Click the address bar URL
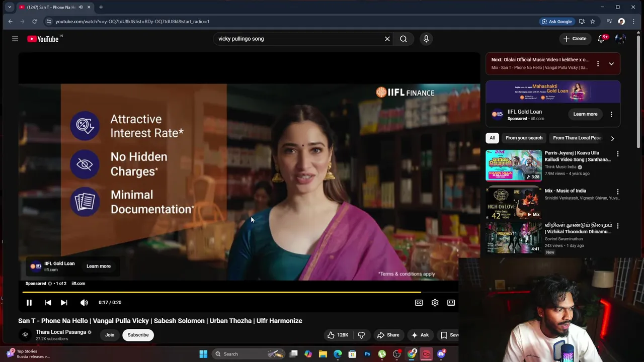Screen dimensions: 644x362 coord(132,22)
